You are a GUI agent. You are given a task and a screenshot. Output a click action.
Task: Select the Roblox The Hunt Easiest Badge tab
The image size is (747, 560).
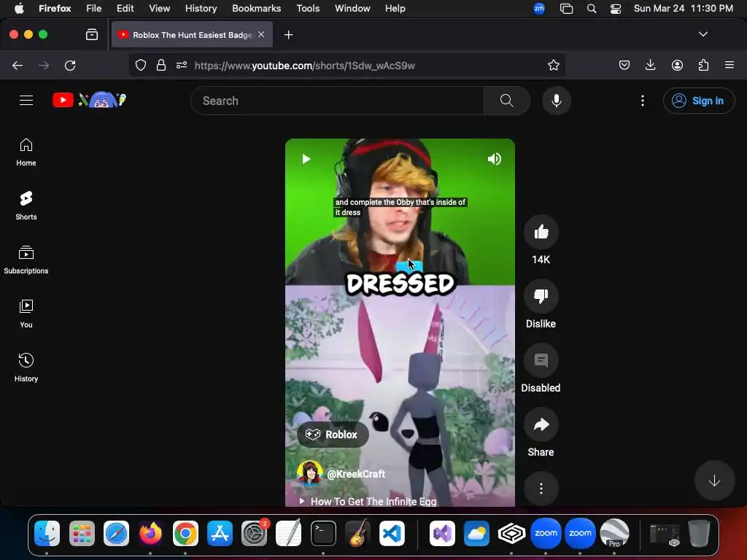pyautogui.click(x=192, y=35)
